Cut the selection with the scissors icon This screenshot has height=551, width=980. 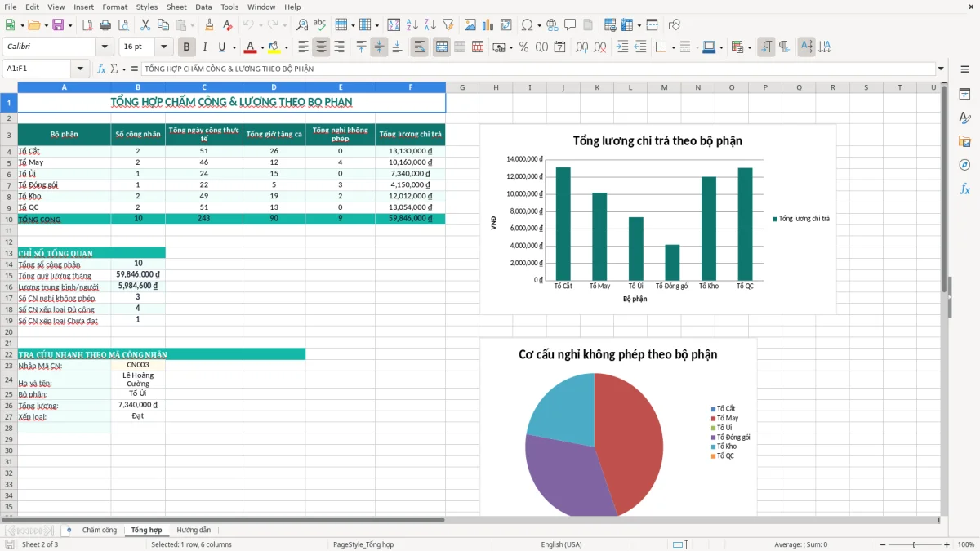click(145, 25)
